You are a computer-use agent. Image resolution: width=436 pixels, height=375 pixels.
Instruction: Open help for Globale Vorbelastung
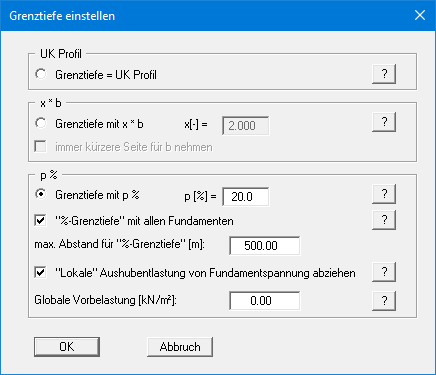pos(384,301)
